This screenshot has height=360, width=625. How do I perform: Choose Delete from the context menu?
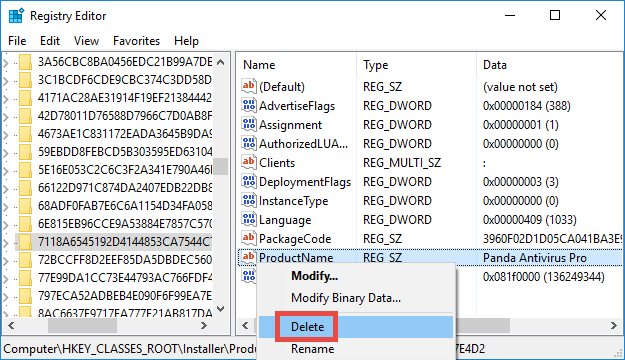(x=356, y=327)
